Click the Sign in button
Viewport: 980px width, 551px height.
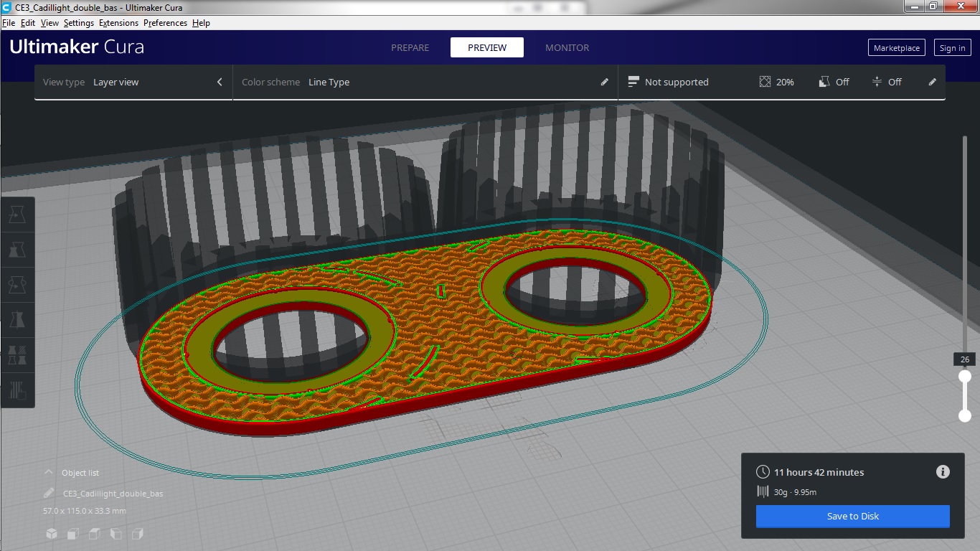(x=952, y=48)
